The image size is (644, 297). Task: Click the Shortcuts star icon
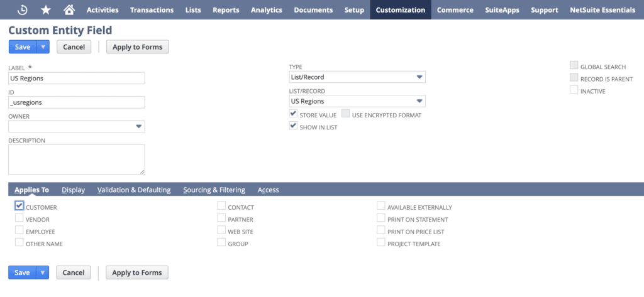(46, 10)
